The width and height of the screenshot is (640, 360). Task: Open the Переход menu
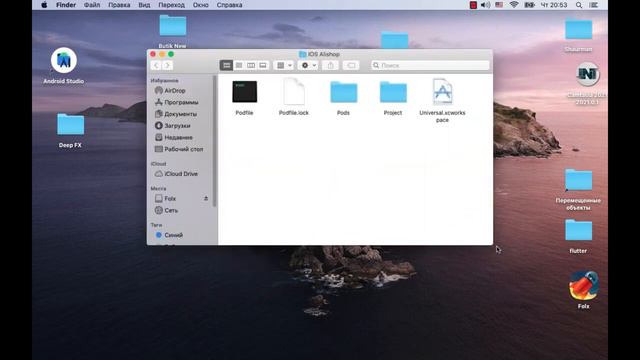pos(171,5)
